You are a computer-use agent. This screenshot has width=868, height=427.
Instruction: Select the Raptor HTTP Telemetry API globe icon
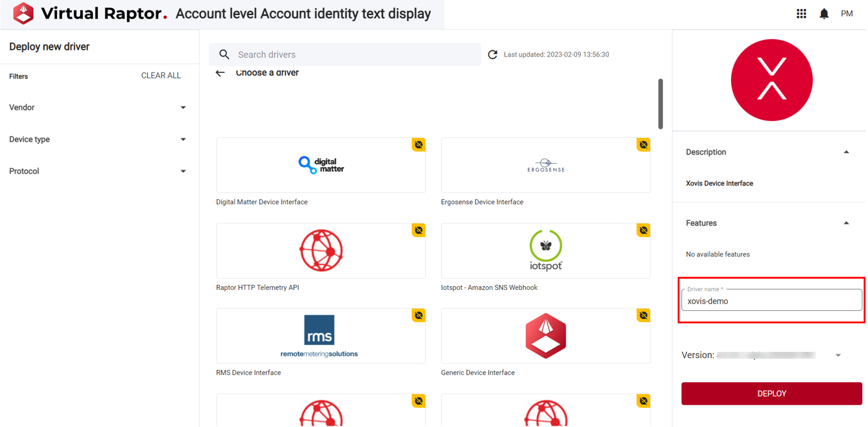pyautogui.click(x=321, y=250)
